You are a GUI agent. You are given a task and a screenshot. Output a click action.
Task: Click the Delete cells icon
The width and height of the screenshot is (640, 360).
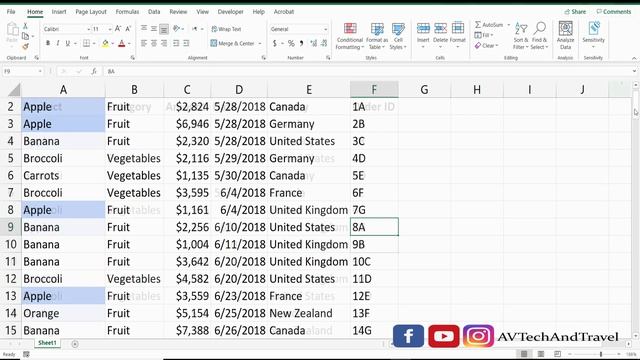pyautogui.click(x=440, y=29)
